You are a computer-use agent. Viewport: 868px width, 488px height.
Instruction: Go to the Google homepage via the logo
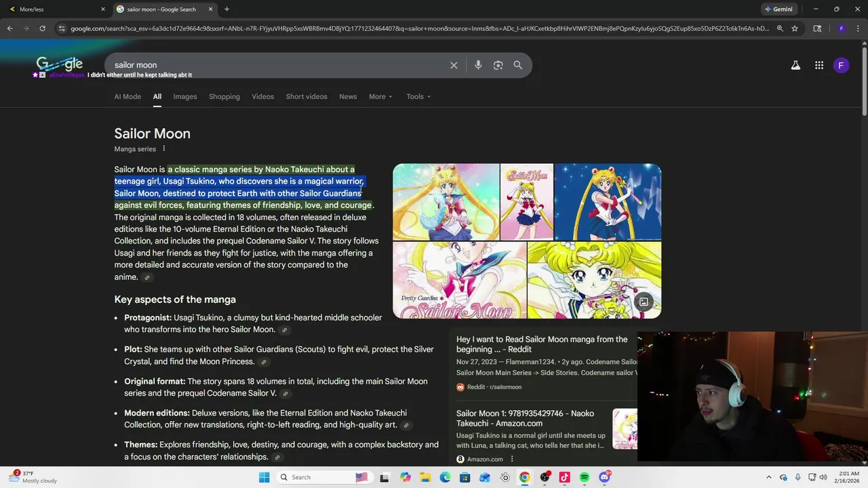click(60, 64)
